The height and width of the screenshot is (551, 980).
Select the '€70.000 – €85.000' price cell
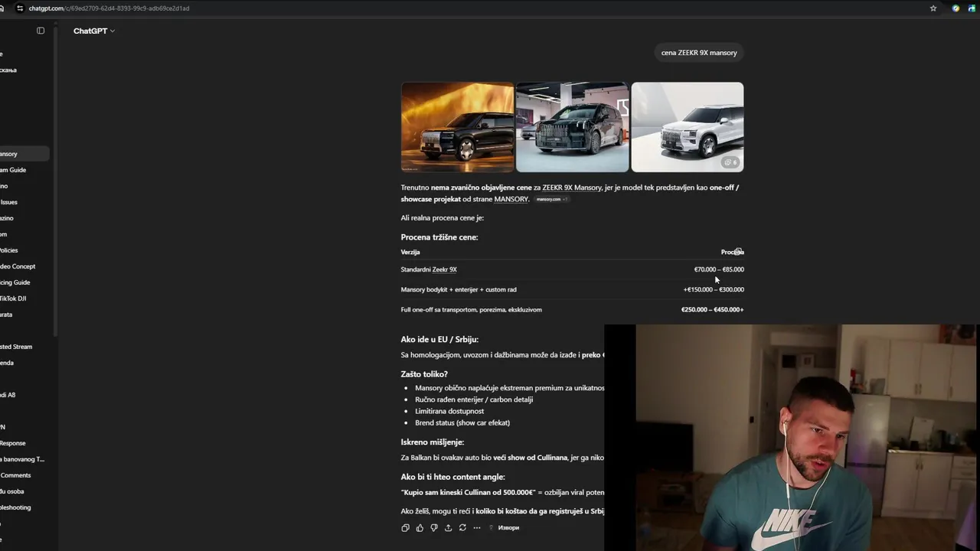coord(719,269)
